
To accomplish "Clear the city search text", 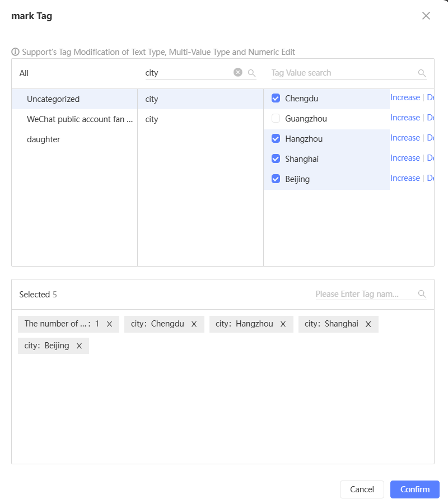I will point(238,72).
